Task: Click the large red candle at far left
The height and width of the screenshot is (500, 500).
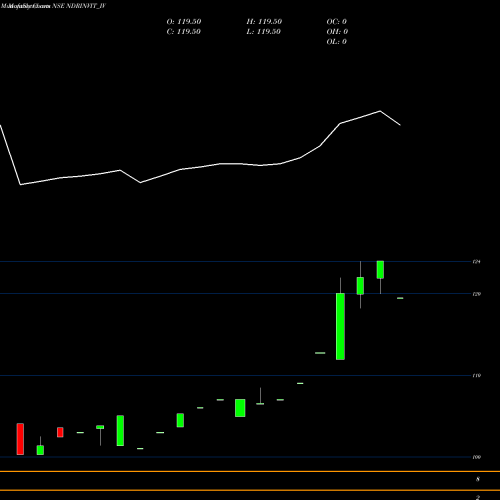Action: 20,439
